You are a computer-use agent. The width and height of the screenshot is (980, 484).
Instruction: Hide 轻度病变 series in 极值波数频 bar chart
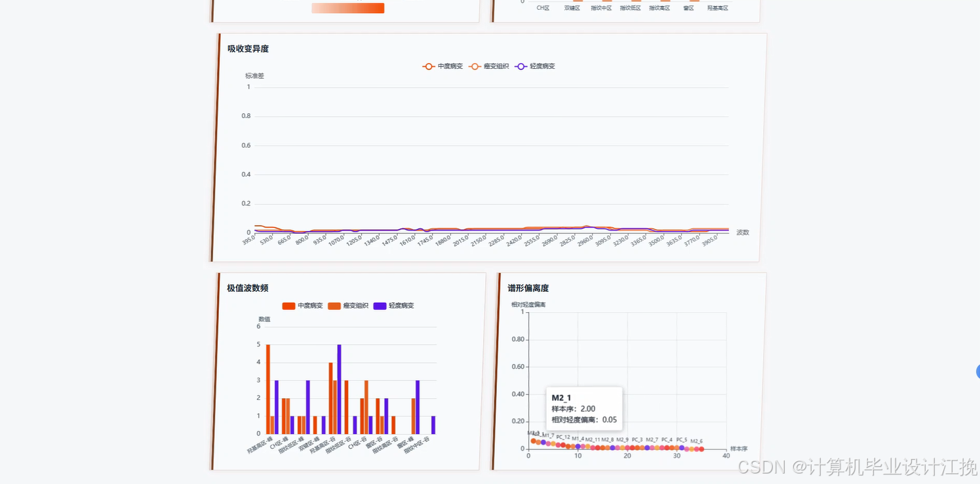394,306
